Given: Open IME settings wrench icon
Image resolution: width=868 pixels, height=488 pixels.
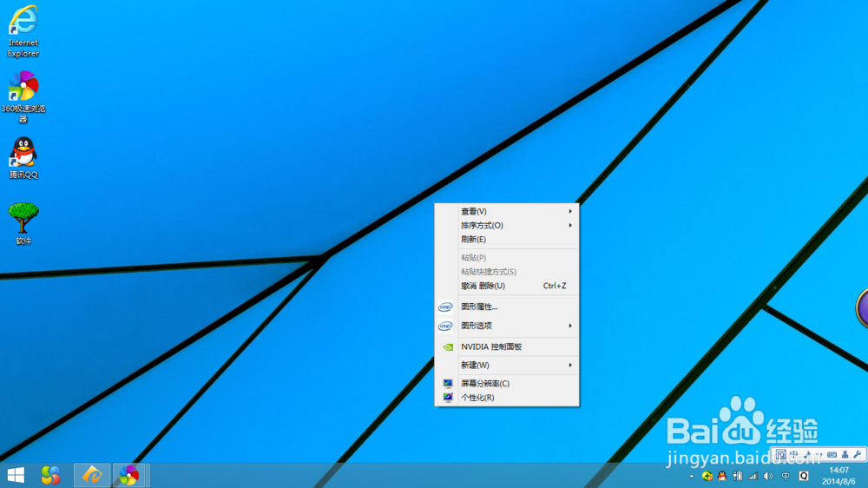Looking at the screenshot, I should [x=858, y=454].
